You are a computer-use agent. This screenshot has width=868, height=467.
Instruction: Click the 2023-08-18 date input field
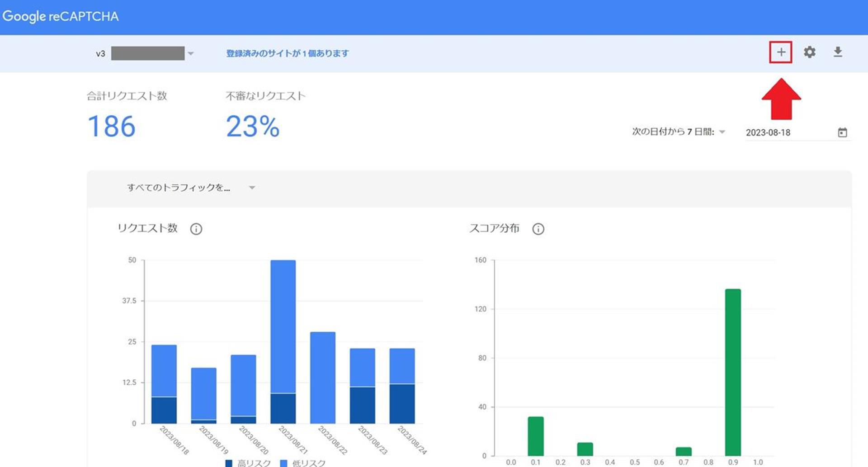(787, 132)
